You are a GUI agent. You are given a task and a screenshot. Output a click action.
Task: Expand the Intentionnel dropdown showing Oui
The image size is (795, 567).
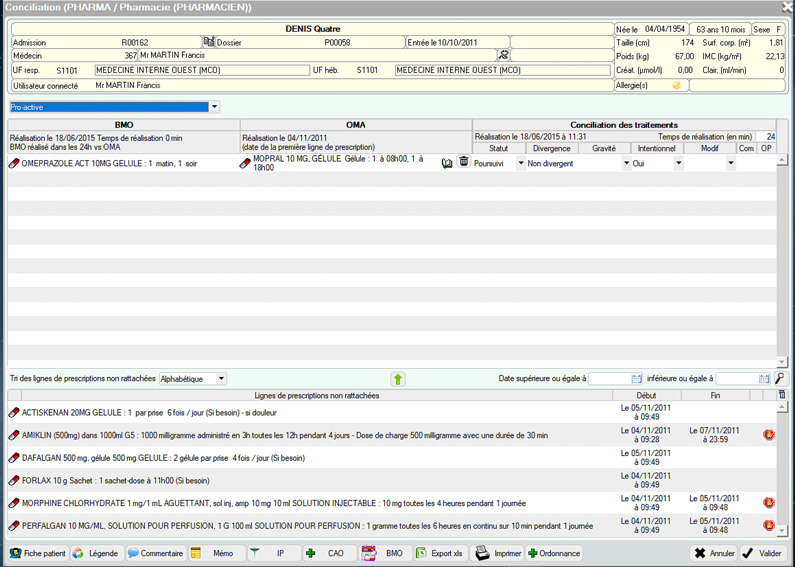click(678, 163)
